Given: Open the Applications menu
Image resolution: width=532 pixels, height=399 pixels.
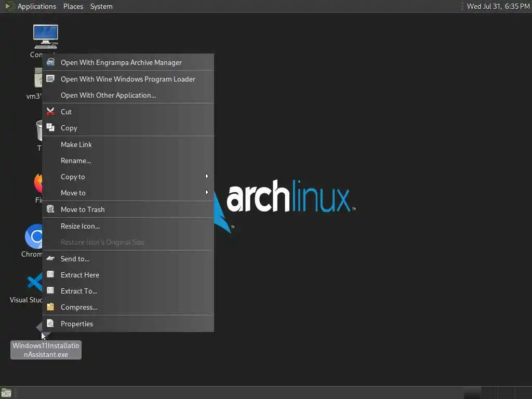Looking at the screenshot, I should (37, 6).
